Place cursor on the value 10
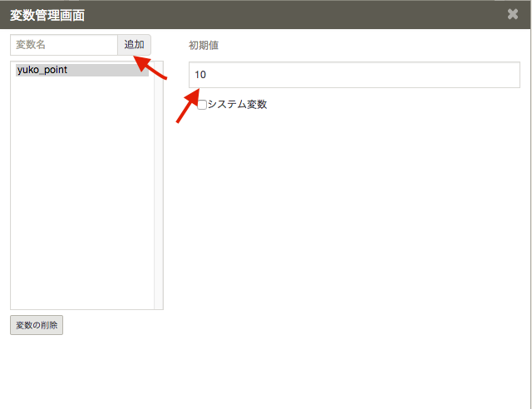 tap(200, 75)
